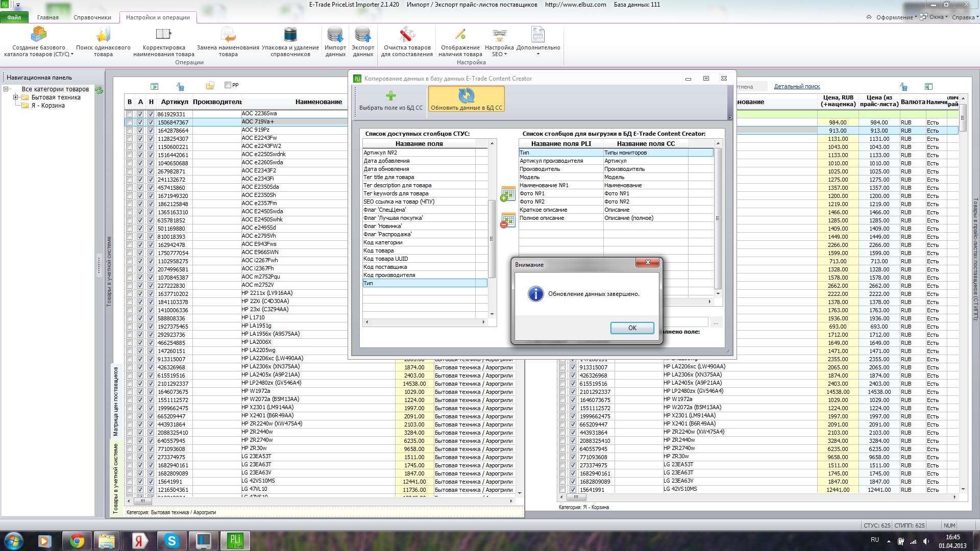This screenshot has height=551, width=980.
Task: Click the folder icon beside the PP checkbox
Action: click(x=210, y=86)
